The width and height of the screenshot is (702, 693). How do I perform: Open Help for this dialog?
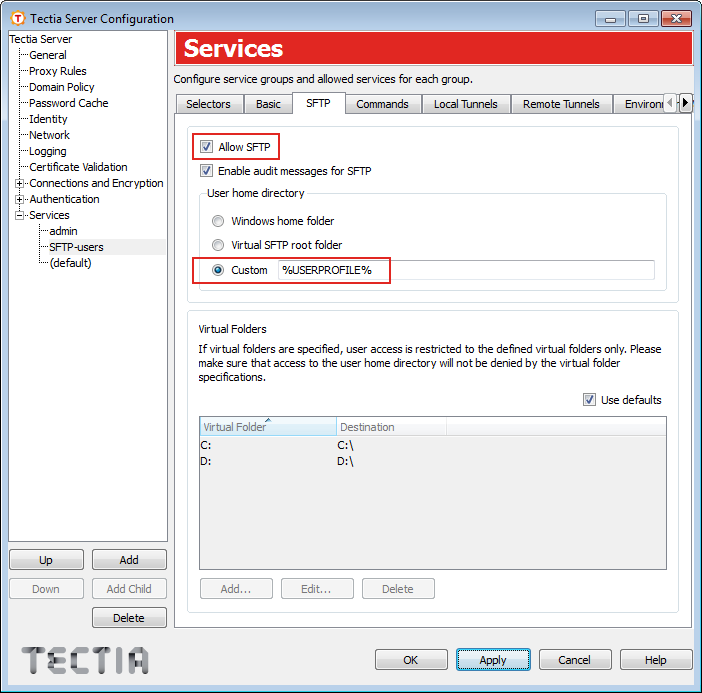click(656, 660)
